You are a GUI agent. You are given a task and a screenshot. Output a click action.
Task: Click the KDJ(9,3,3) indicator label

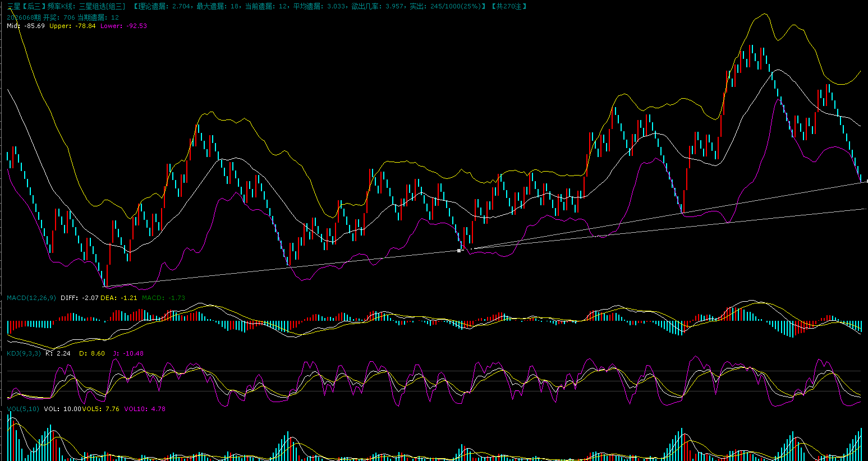pos(24,353)
